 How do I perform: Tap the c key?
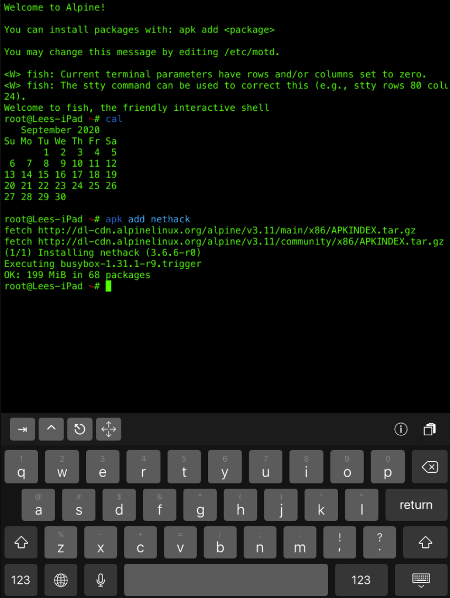point(140,542)
